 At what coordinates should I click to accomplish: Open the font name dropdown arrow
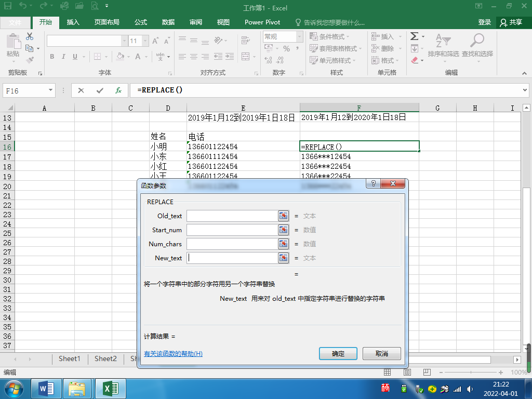124,41
